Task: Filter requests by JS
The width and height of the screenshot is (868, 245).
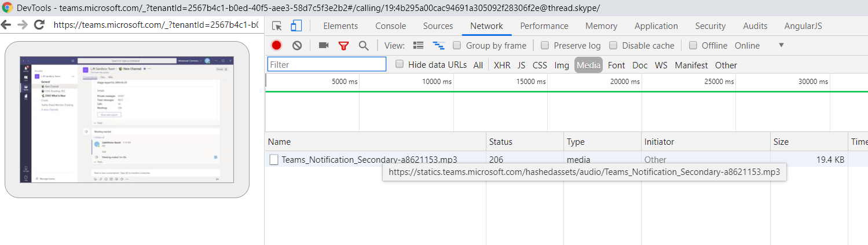Action: click(522, 65)
